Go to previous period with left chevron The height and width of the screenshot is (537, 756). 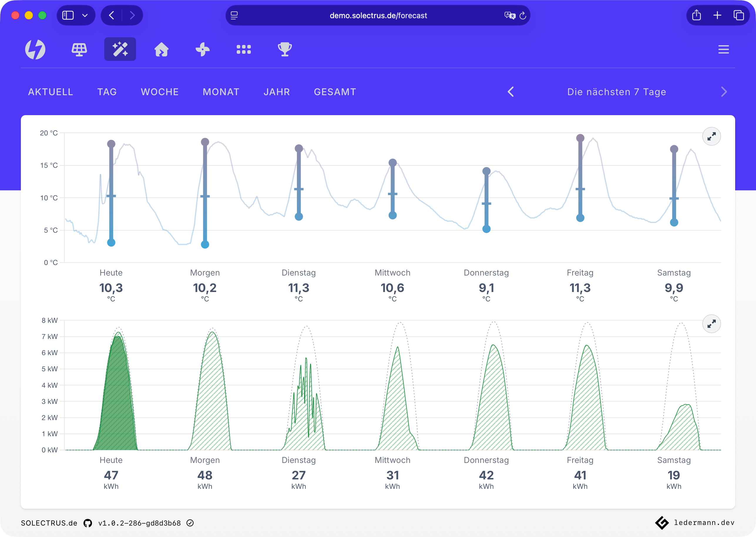tap(511, 92)
